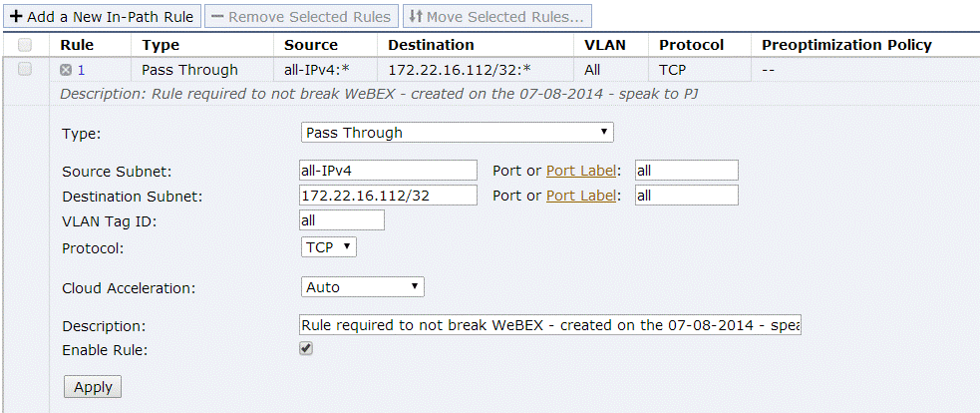This screenshot has height=413, width=980.
Task: Click the Preoptimization Policy column header
Action: 846,45
